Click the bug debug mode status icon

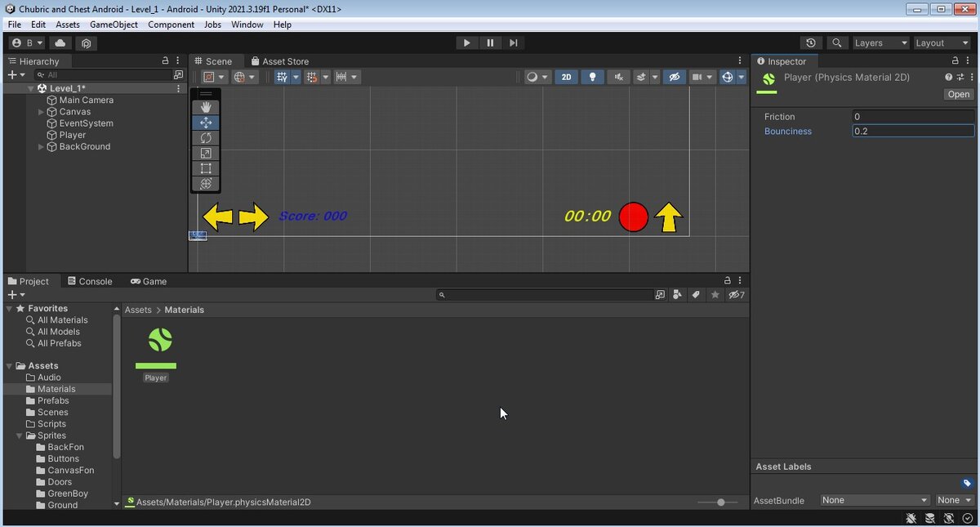(911, 518)
